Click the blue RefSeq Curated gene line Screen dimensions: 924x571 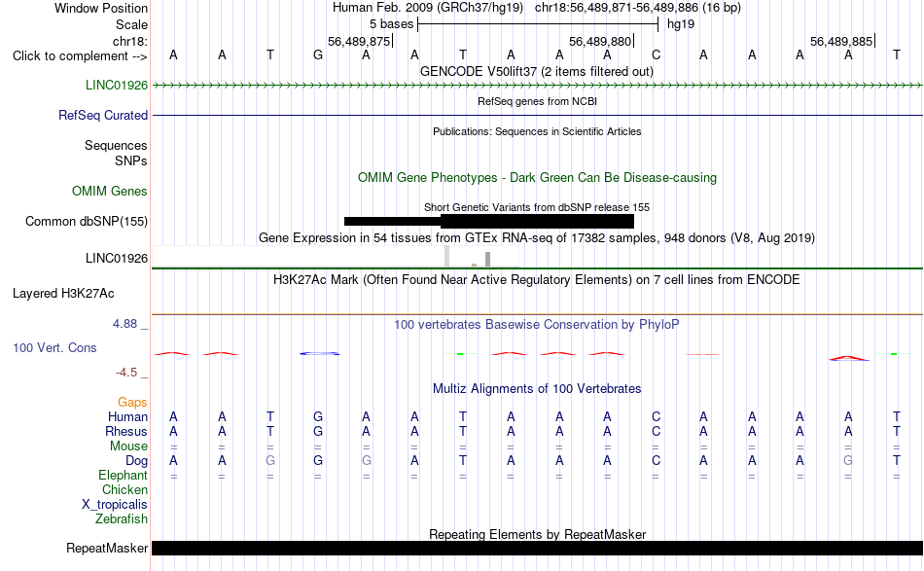pos(537,115)
